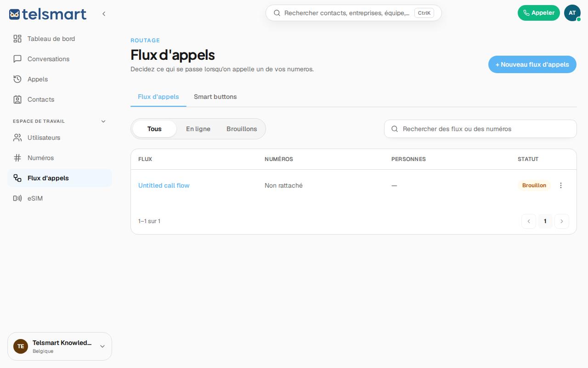
Task: Open Contacts address book icon
Action: (x=17, y=99)
